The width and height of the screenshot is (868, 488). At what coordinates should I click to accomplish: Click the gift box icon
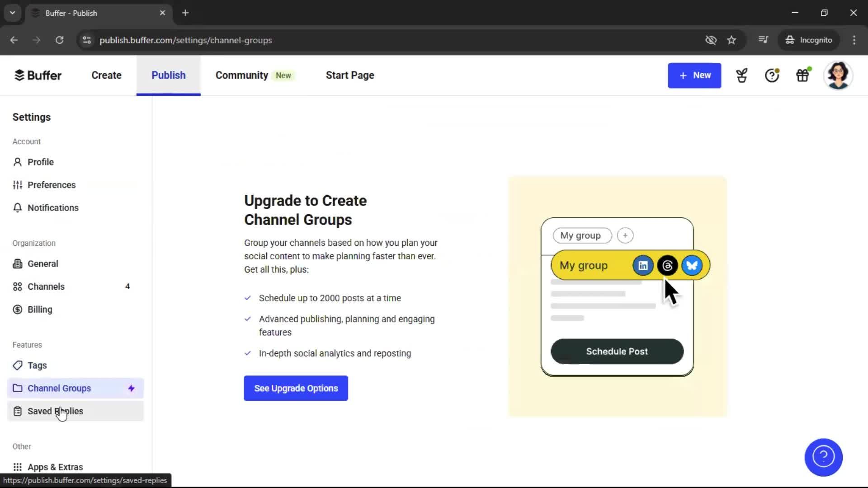coord(802,75)
